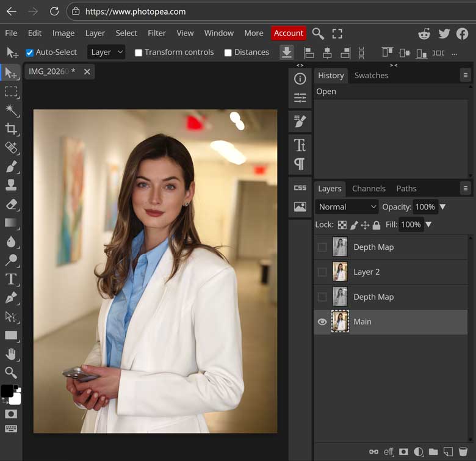Screen dimensions: 476x461
Task: Open the Filter menu
Action: (x=157, y=33)
